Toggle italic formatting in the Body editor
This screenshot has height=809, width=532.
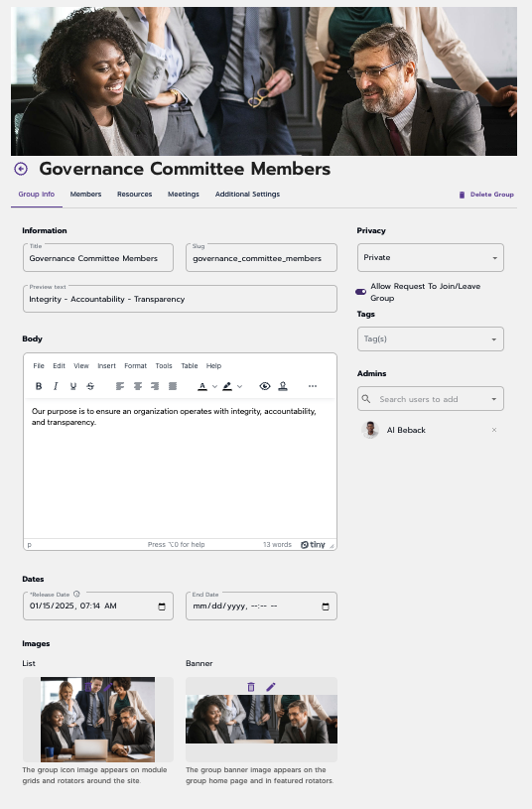56,386
